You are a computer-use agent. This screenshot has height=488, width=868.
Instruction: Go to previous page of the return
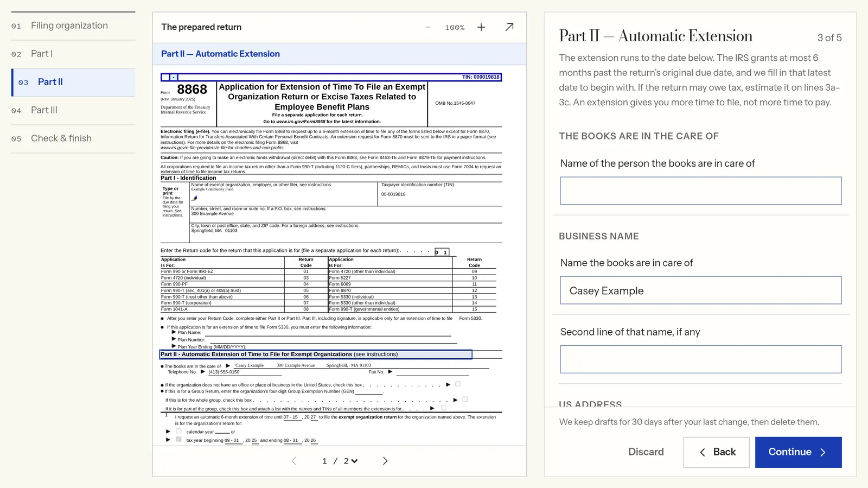294,461
